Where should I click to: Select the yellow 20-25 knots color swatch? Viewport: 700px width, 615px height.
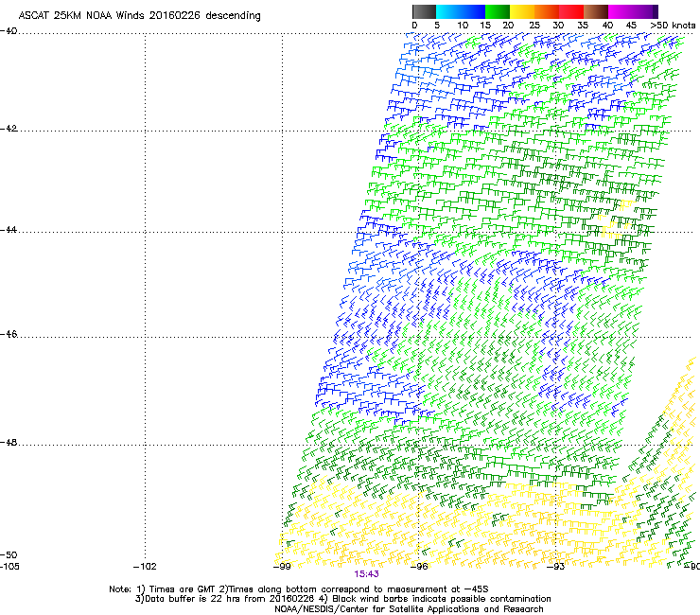522,11
